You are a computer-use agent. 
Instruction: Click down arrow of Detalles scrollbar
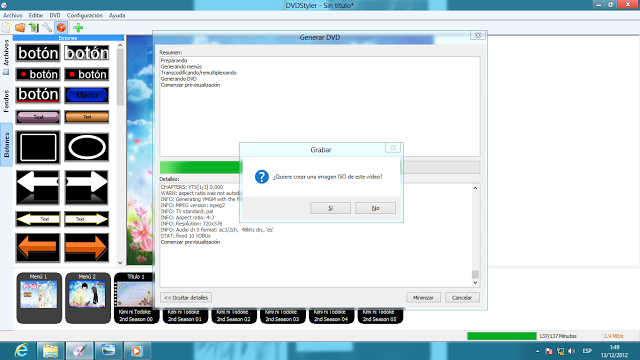coord(475,283)
